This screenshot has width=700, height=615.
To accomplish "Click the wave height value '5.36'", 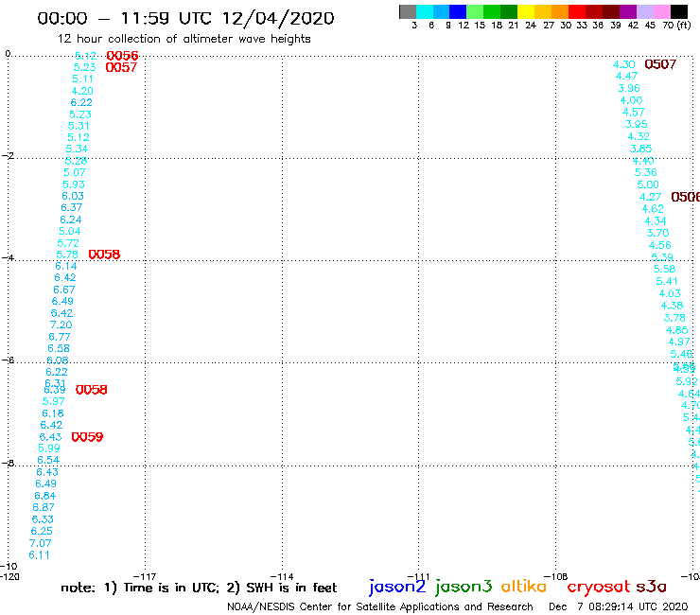I will [646, 172].
